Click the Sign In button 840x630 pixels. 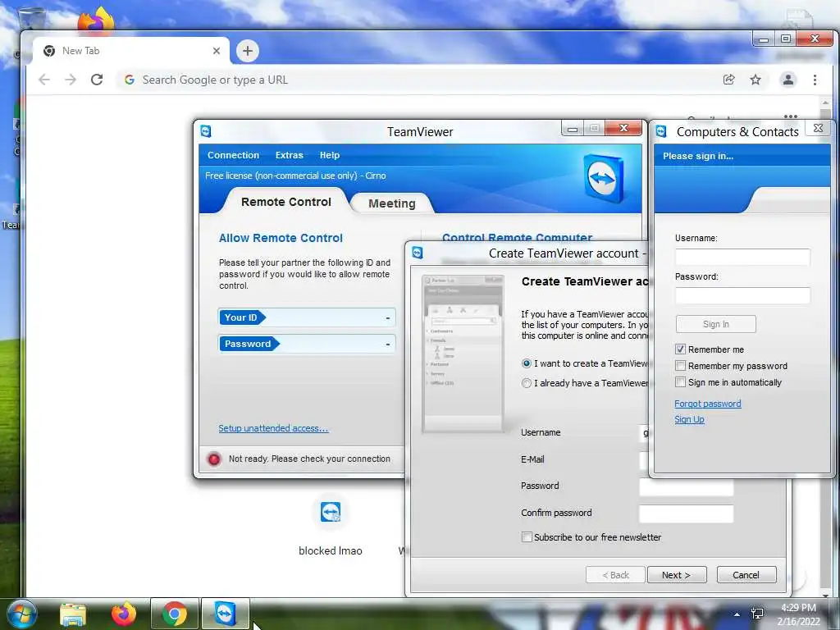(715, 324)
